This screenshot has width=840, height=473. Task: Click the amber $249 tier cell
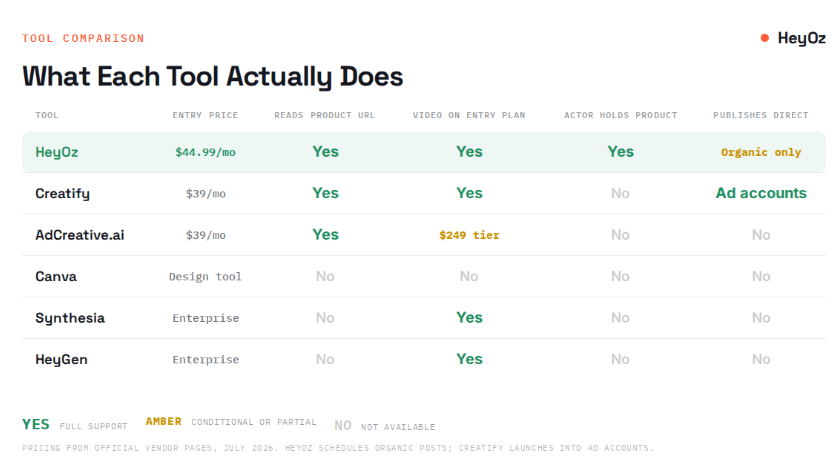tap(469, 235)
